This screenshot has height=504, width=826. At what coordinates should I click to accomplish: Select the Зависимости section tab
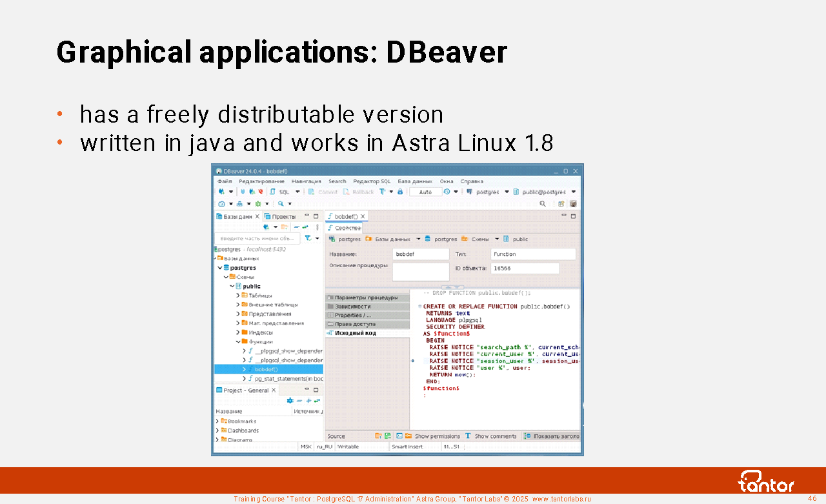pyautogui.click(x=352, y=307)
